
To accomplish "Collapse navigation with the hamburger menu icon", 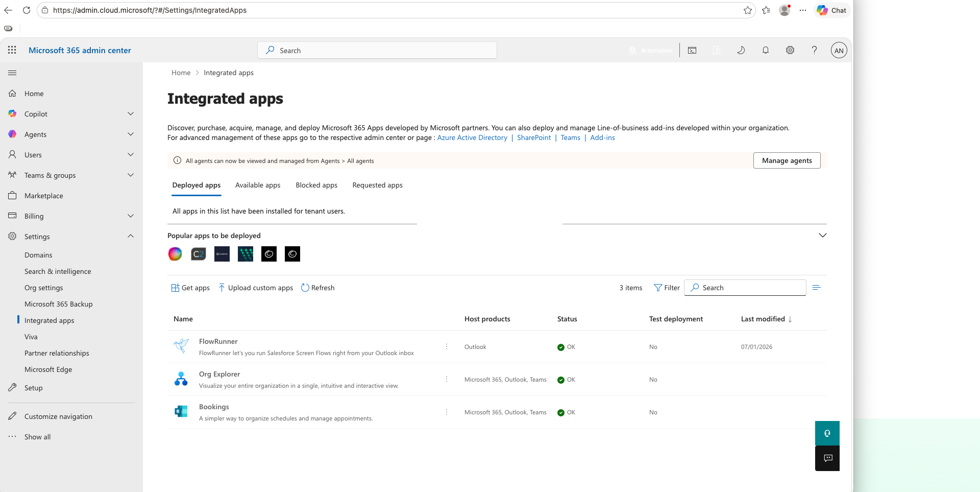I will point(12,73).
